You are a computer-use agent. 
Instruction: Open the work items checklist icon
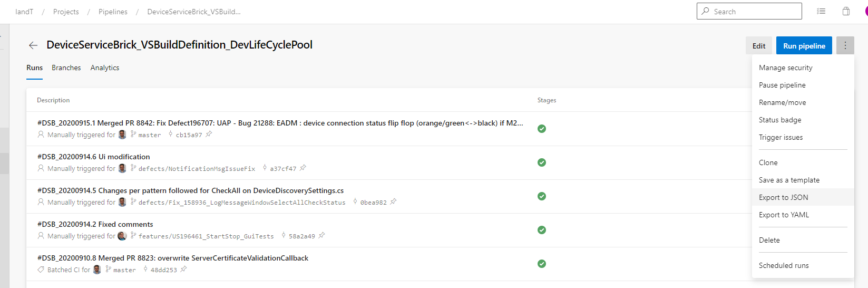[x=821, y=11]
